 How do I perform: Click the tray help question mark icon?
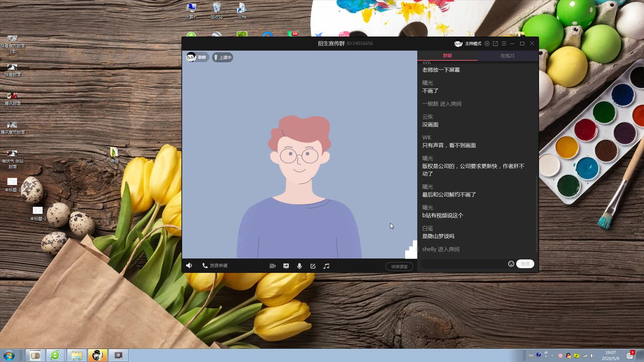click(539, 355)
